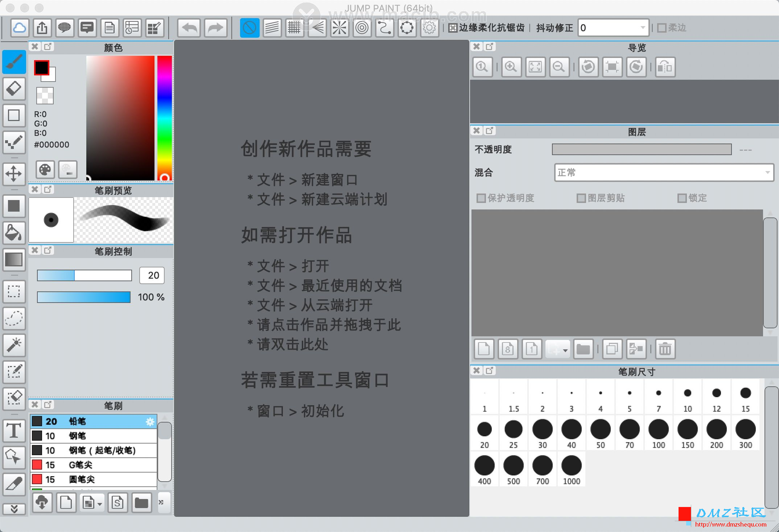Open the 混合 blend mode dropdown
Screen dimensions: 779x532
[664, 173]
